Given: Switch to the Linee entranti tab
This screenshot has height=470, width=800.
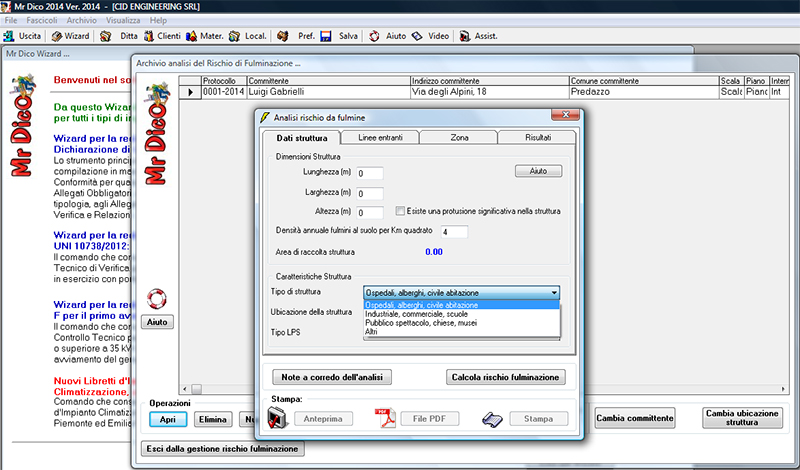Looking at the screenshot, I should click(x=380, y=136).
